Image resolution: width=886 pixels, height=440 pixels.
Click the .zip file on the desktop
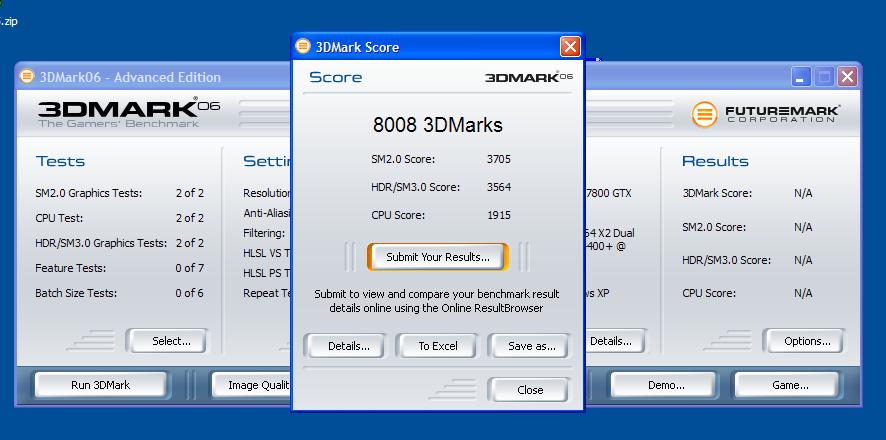[8, 21]
